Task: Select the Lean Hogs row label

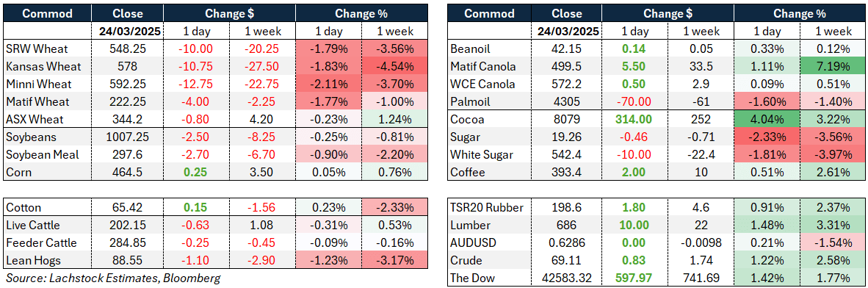Action: tap(33, 260)
